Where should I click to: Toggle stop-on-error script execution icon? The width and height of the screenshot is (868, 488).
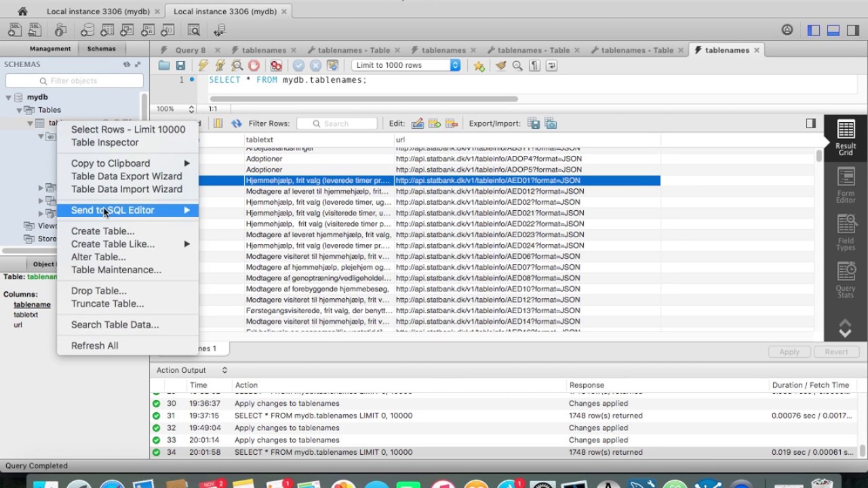[x=276, y=66]
